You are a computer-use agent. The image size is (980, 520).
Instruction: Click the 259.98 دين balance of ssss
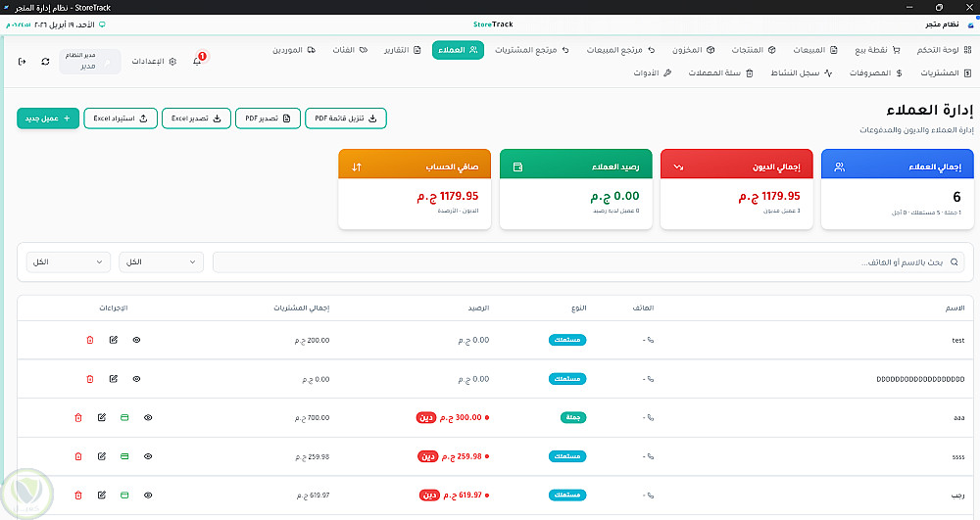[x=454, y=456]
